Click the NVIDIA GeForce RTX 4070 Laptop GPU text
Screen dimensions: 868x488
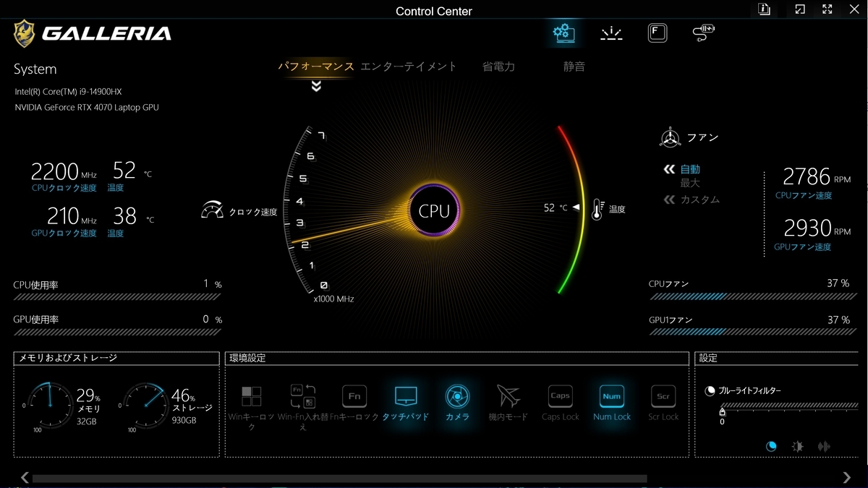pyautogui.click(x=87, y=108)
